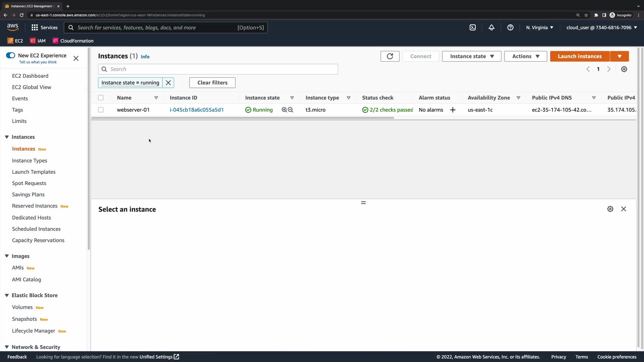Go to the EC2 Dashboard
Screen dimensions: 644x362
coord(30,76)
